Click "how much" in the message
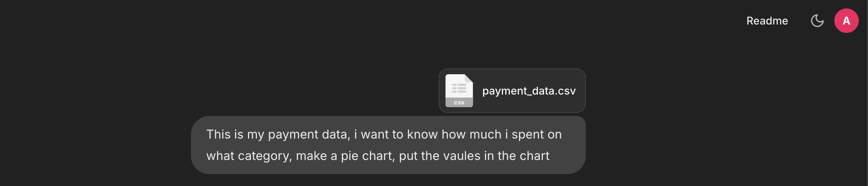The width and height of the screenshot is (868, 186). point(471,134)
